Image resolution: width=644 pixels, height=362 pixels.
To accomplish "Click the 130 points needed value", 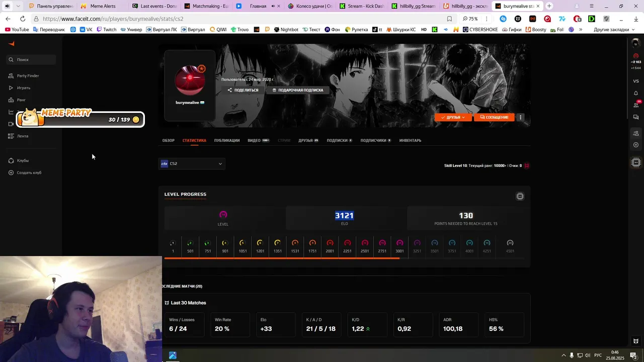I will (466, 216).
